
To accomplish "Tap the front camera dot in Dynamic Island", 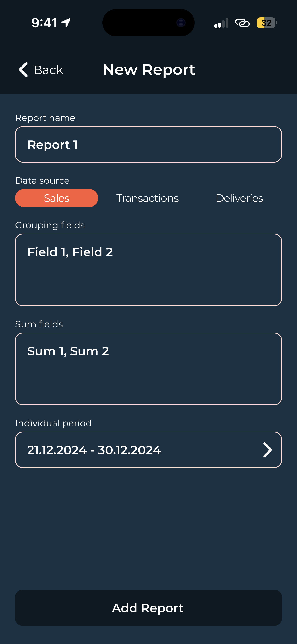I will pyautogui.click(x=181, y=23).
